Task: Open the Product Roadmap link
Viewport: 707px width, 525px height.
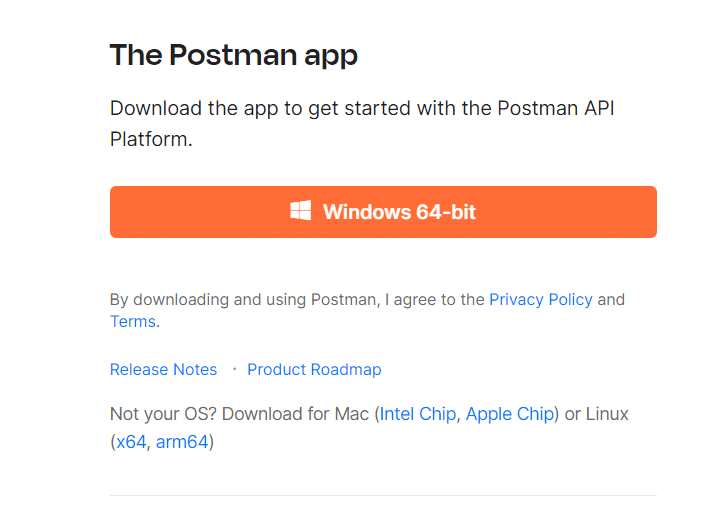Action: point(314,369)
